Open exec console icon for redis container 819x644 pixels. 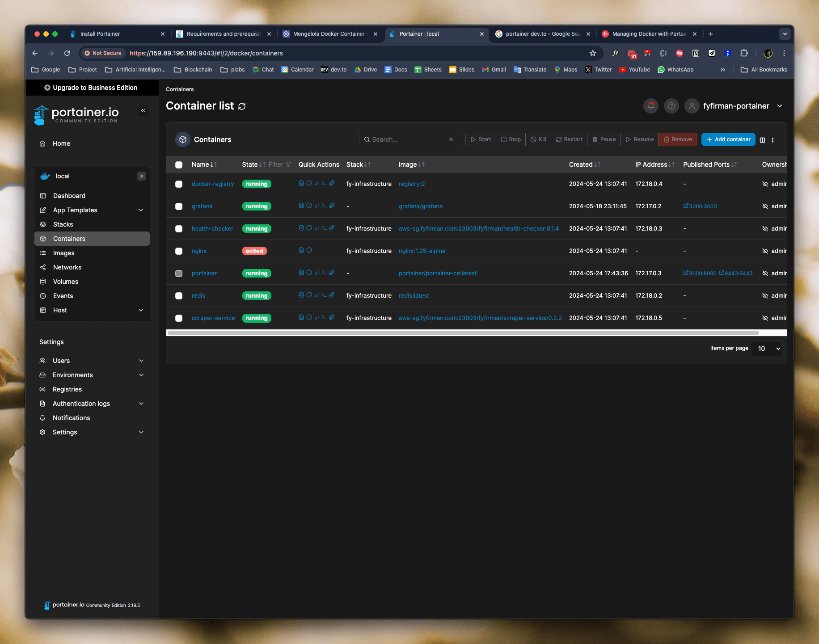coord(324,295)
